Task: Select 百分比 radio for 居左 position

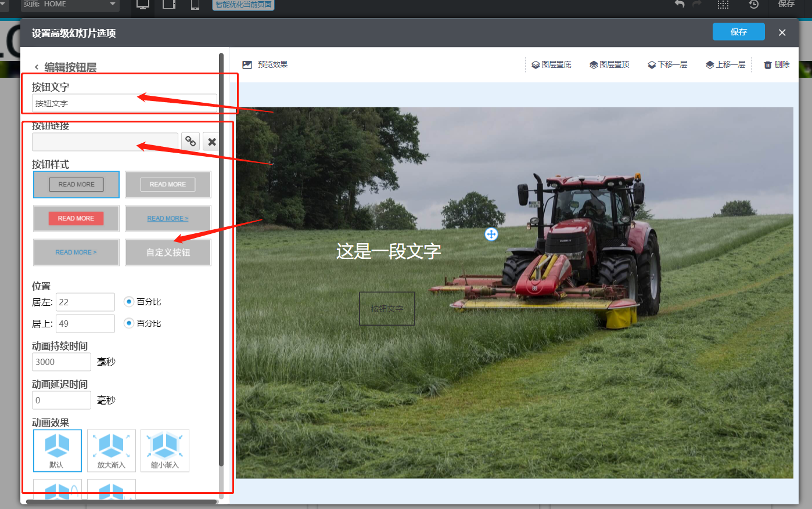Action: tap(129, 302)
